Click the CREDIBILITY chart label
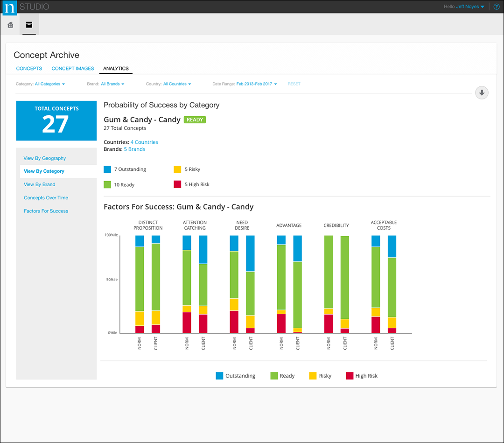Screen dimensions: 504x443 pyautogui.click(x=336, y=225)
